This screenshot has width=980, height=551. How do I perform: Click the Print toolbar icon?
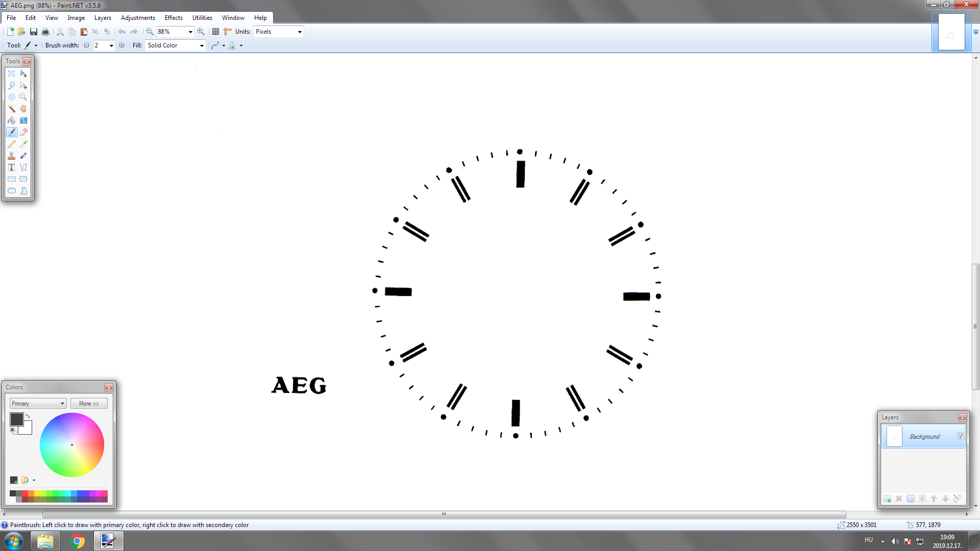(x=45, y=32)
